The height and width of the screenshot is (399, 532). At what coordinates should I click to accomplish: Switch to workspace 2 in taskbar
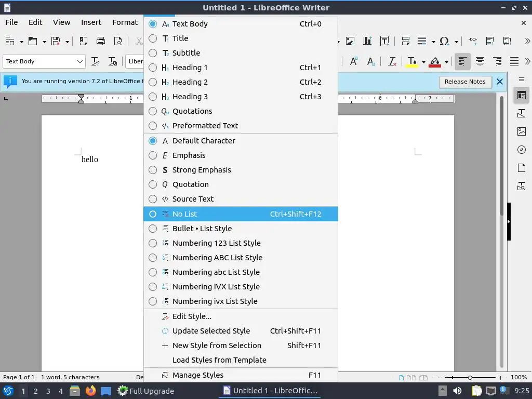coord(36,391)
